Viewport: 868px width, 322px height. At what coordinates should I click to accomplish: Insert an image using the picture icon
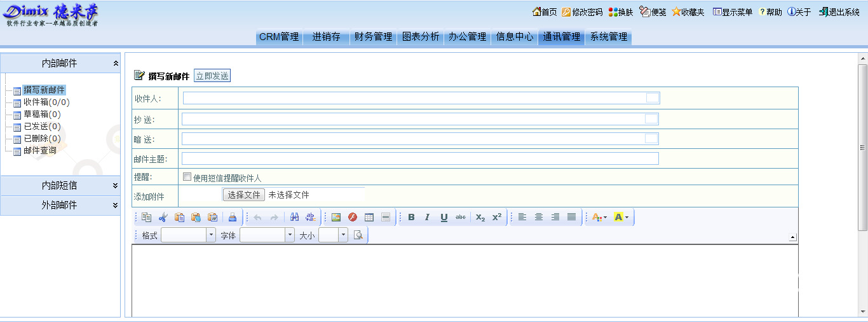pyautogui.click(x=336, y=217)
